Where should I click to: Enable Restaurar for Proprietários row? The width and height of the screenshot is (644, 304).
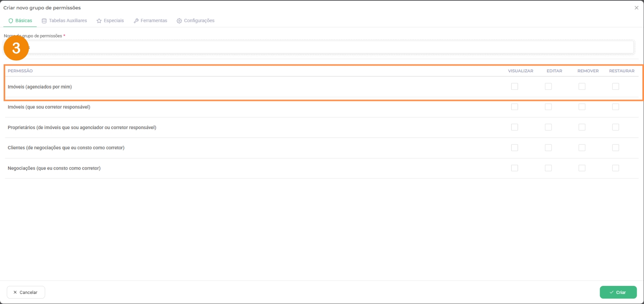tap(615, 127)
